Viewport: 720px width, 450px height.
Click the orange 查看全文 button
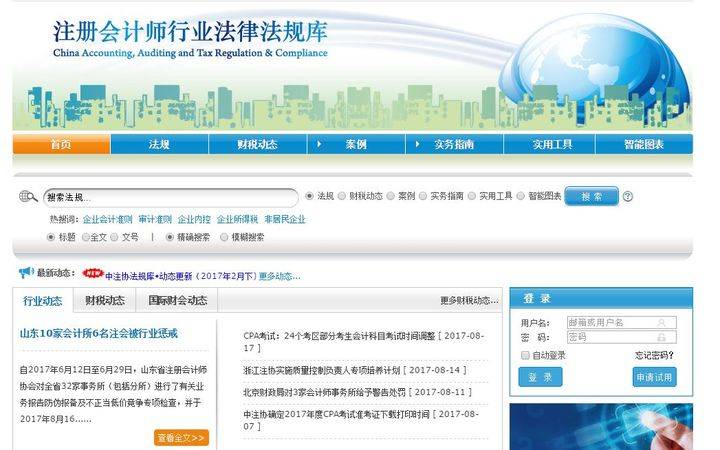coord(181,437)
